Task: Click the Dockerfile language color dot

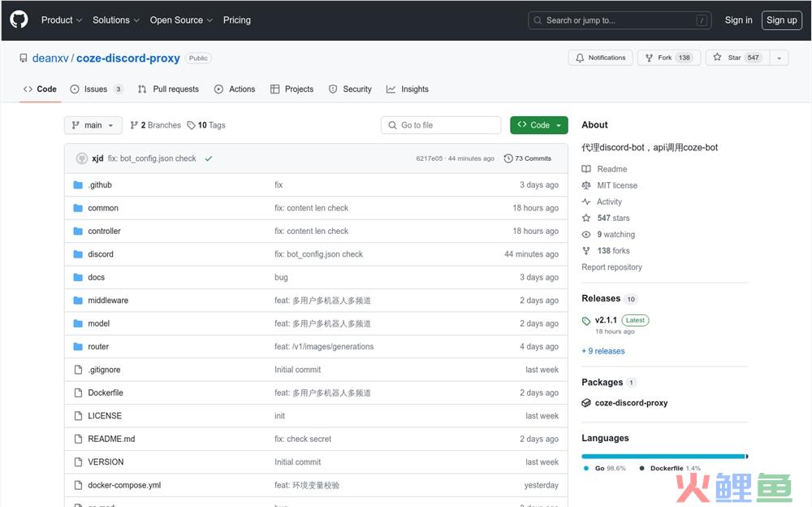Action: pyautogui.click(x=641, y=468)
